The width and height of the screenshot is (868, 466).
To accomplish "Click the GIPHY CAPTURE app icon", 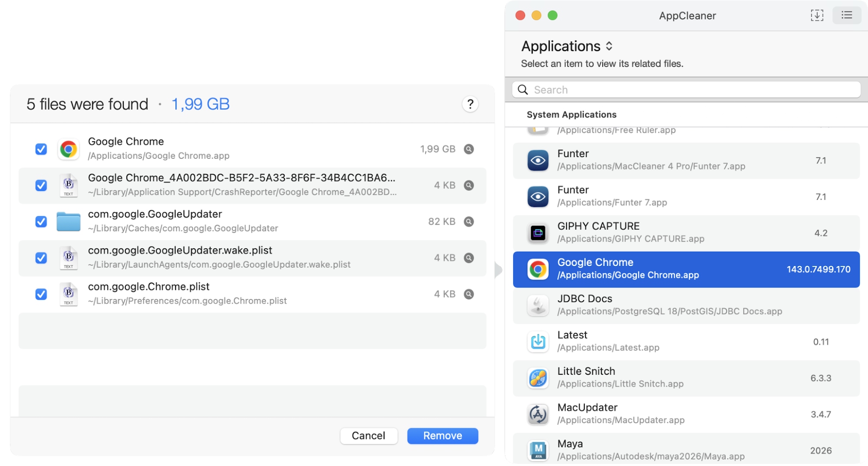I will (x=538, y=233).
